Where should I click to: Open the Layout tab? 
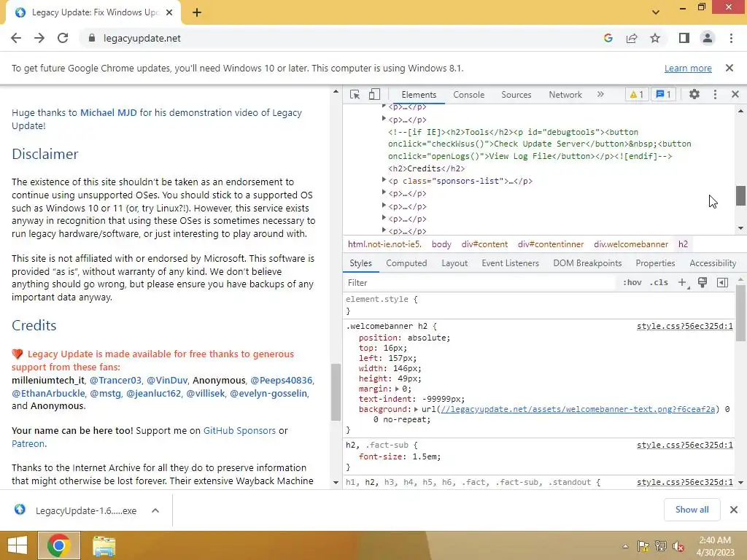click(454, 262)
